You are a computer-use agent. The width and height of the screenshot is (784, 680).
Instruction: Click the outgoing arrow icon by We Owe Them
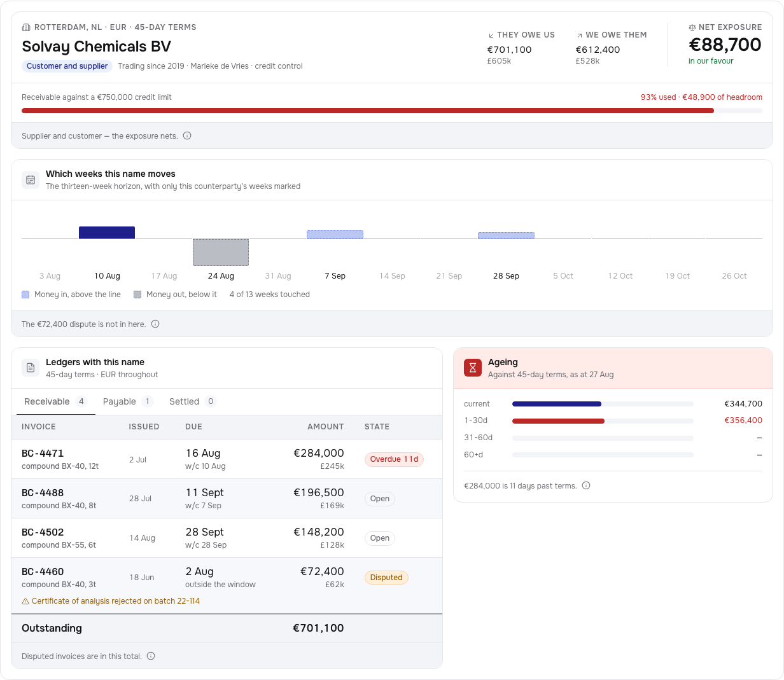tap(579, 35)
